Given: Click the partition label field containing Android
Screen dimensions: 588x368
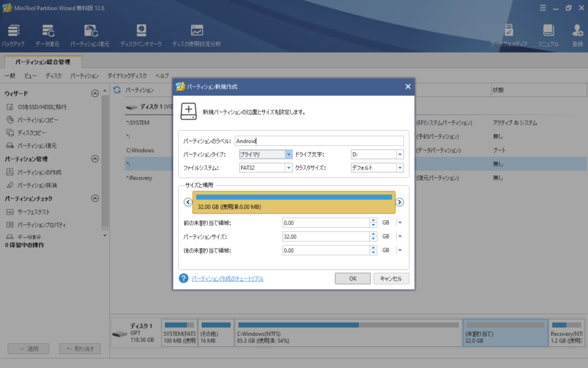Looking at the screenshot, I should tap(319, 141).
